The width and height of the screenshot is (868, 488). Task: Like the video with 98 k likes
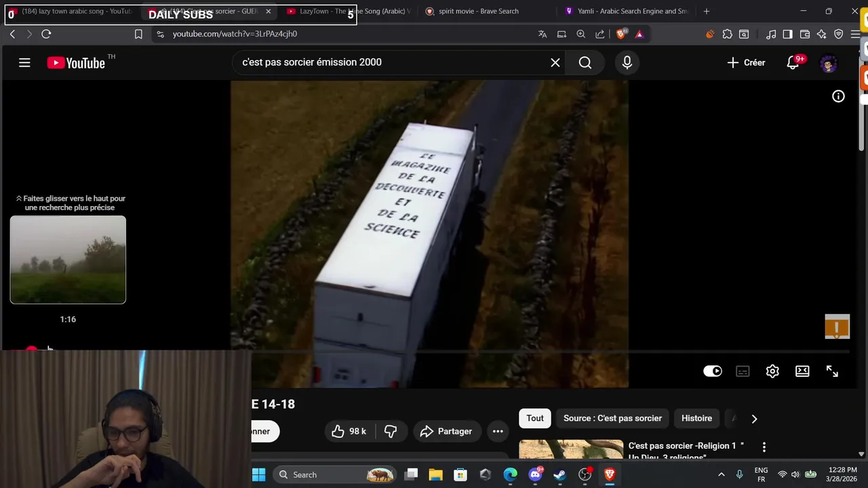[x=349, y=431]
